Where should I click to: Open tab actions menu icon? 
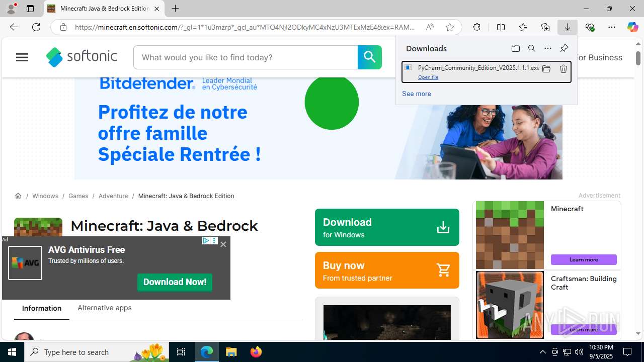[x=30, y=9]
